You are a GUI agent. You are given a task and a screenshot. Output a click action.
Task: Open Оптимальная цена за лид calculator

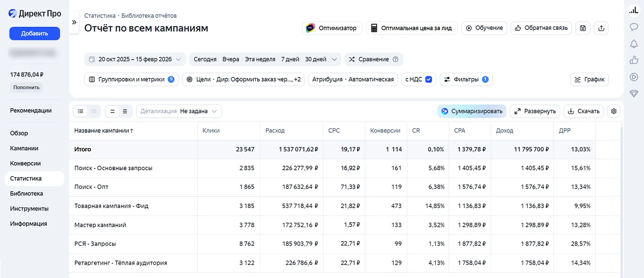412,28
